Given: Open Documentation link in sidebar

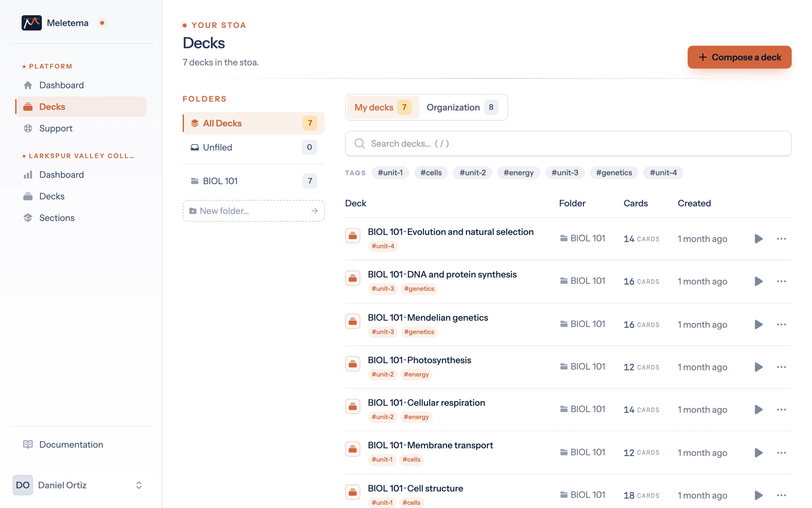Looking at the screenshot, I should (81, 444).
